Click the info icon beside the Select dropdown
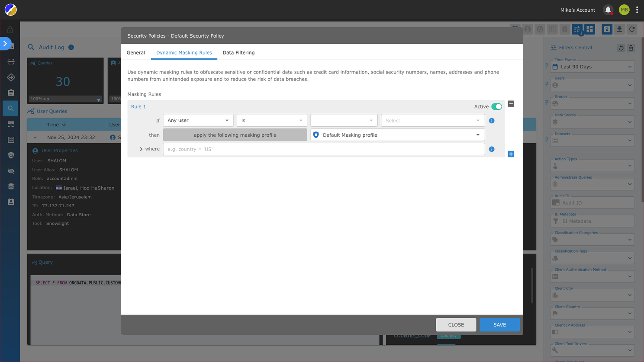Viewport: 644px width, 362px height. point(492,121)
